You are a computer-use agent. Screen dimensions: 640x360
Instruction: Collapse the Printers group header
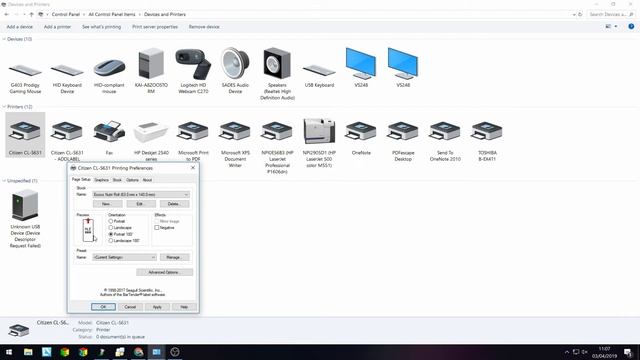[x=4, y=107]
